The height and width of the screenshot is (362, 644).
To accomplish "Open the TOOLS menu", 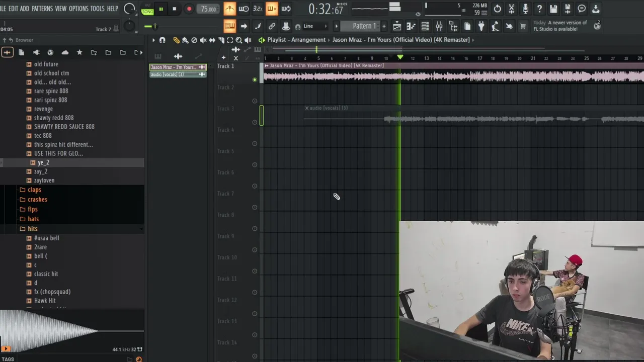I will [x=98, y=9].
